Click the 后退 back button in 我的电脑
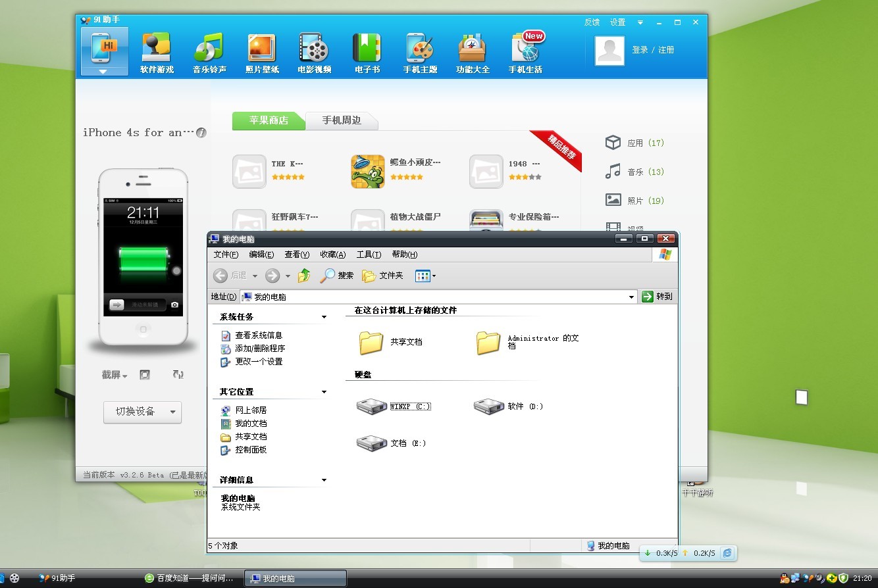The height and width of the screenshot is (588, 878). click(x=230, y=276)
